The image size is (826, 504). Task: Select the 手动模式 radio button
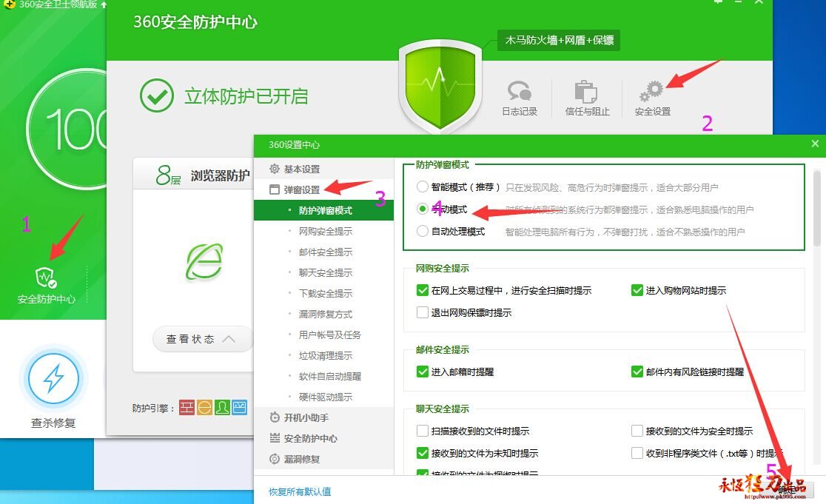(423, 209)
